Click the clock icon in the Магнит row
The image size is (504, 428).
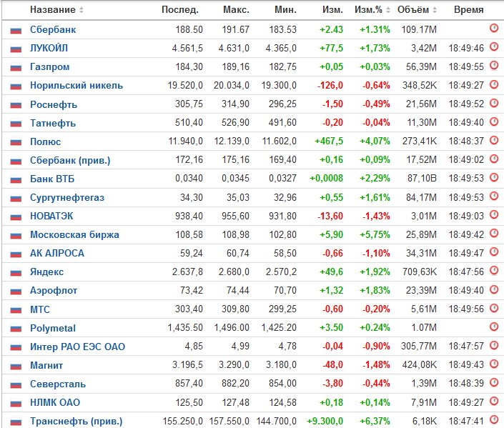coord(494,364)
